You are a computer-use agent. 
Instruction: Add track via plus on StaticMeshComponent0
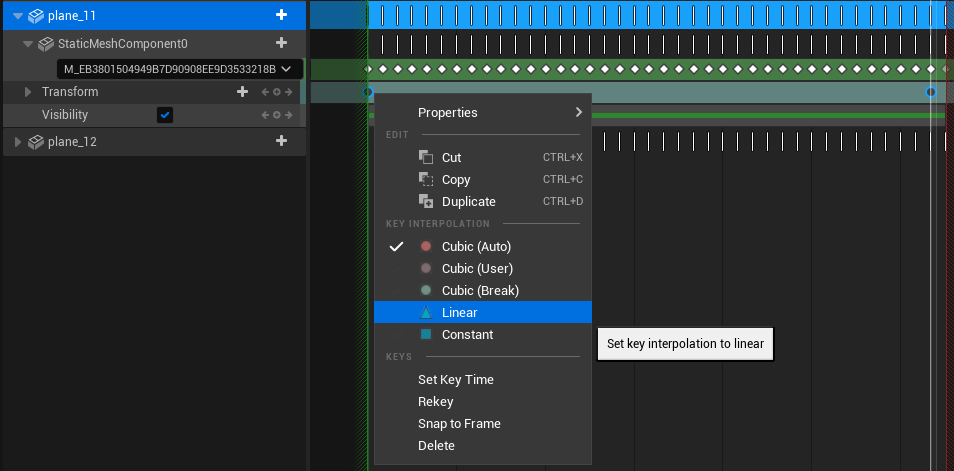281,43
